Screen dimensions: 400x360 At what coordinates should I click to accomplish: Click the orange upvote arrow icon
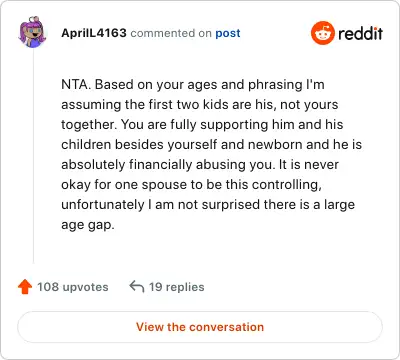tap(25, 287)
